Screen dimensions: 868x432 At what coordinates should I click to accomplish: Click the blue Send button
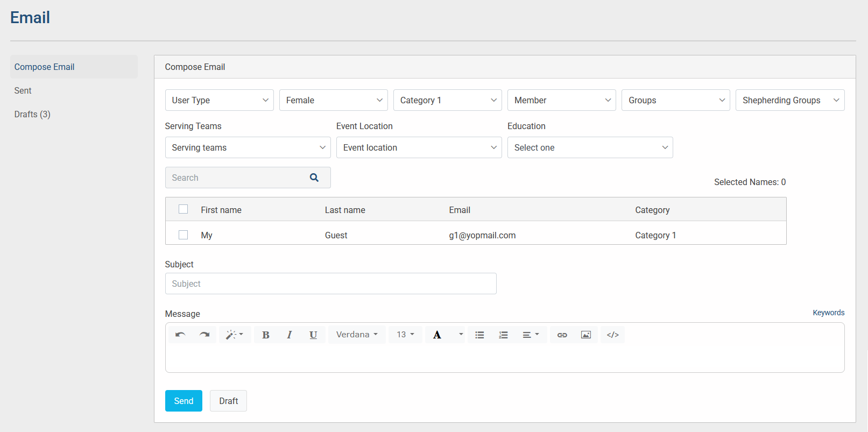coord(184,401)
